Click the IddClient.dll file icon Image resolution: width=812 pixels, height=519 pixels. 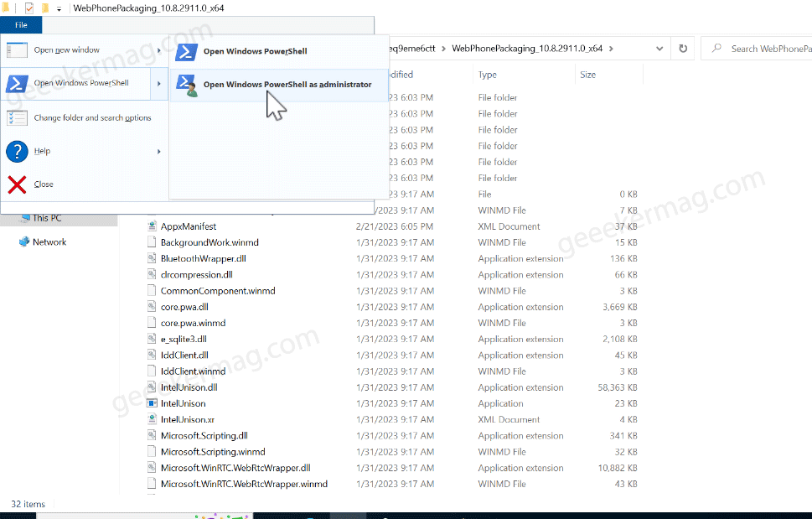pos(152,355)
